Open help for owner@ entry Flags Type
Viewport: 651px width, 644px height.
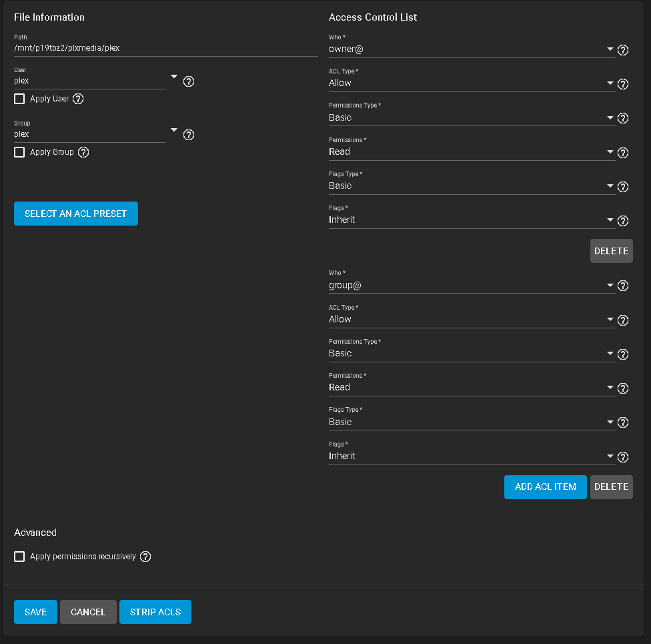coord(623,187)
